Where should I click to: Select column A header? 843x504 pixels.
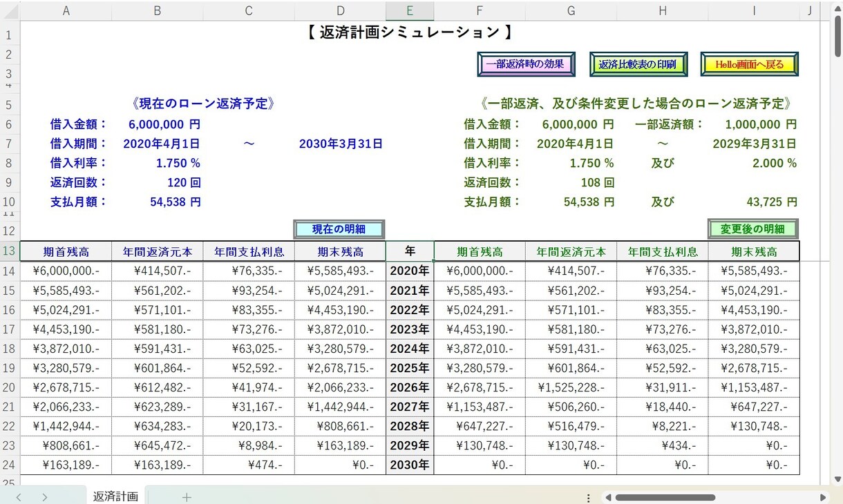point(66,10)
